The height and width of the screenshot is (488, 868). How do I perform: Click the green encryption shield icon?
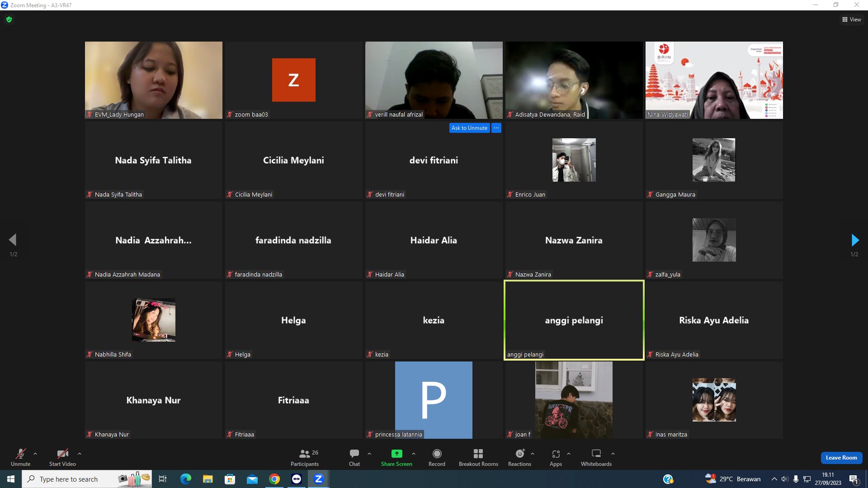pos(9,19)
